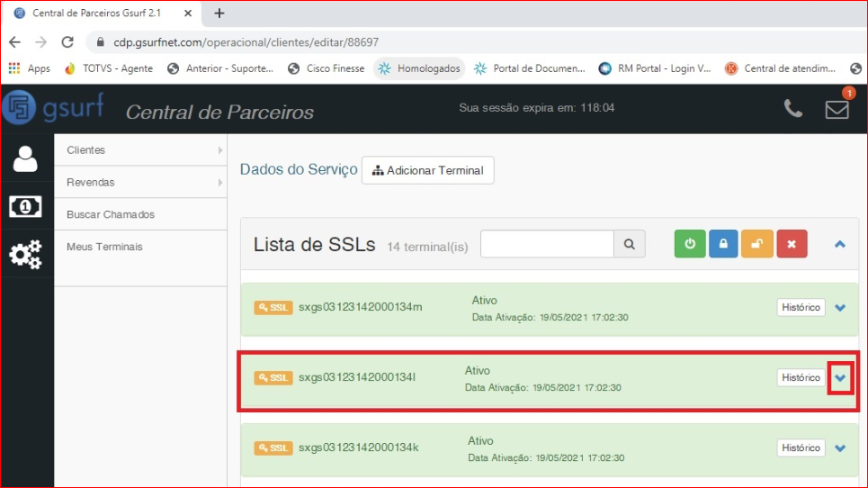Click terminal name sxgs03123142000134k
Image resolution: width=868 pixels, height=488 pixels.
[359, 447]
